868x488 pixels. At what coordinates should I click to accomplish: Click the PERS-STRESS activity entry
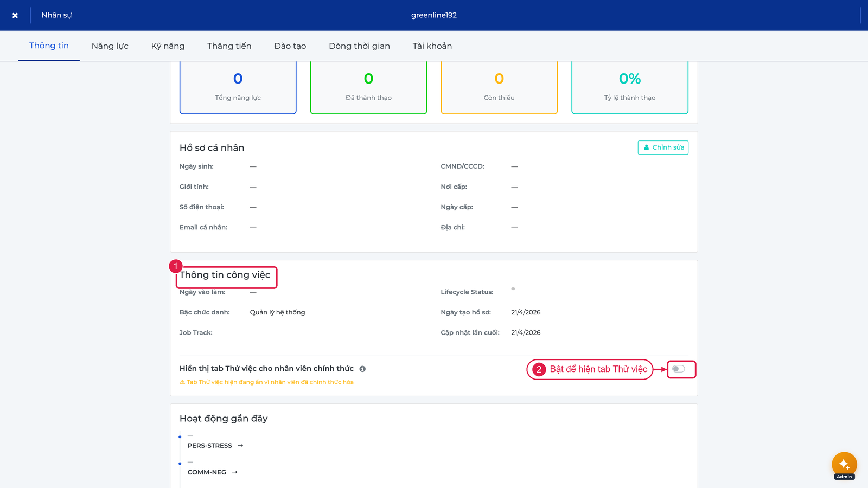tap(209, 446)
